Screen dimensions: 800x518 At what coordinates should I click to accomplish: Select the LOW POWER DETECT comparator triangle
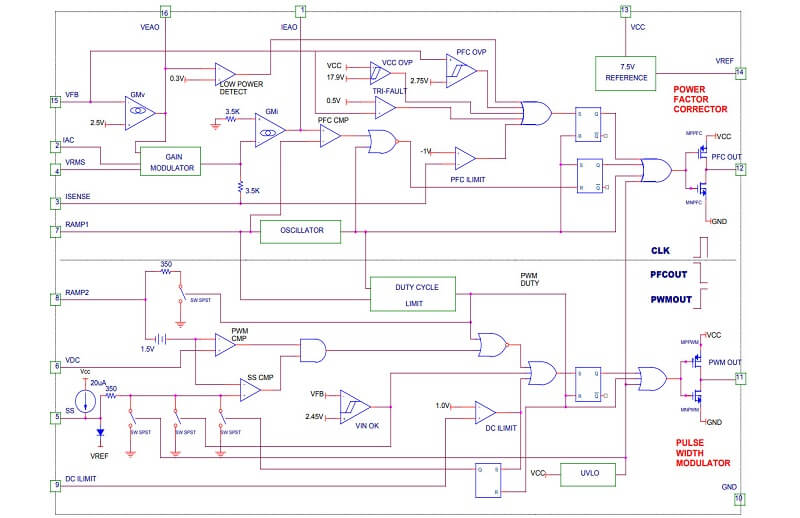(225, 74)
